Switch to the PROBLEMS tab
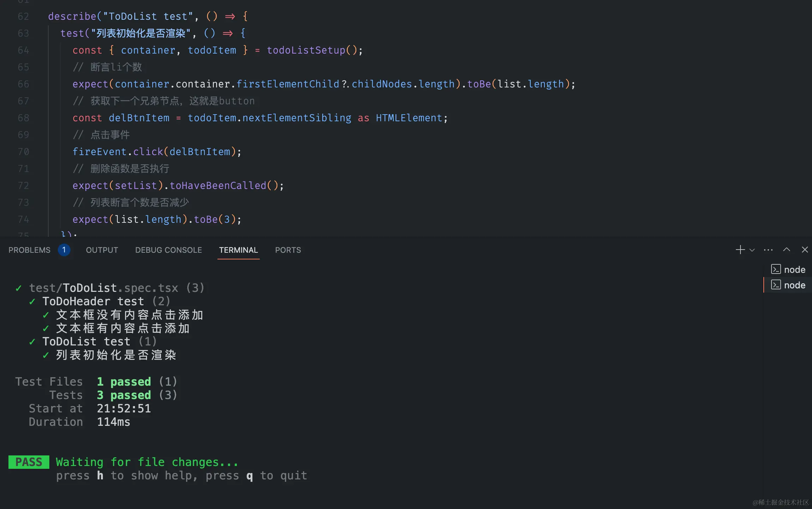 coord(30,250)
